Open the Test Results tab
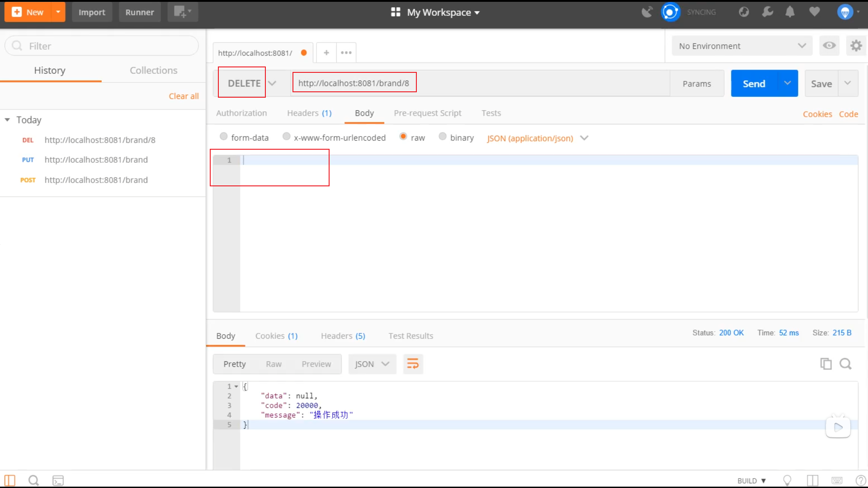Screen dimensions: 868x488 (x=410, y=336)
